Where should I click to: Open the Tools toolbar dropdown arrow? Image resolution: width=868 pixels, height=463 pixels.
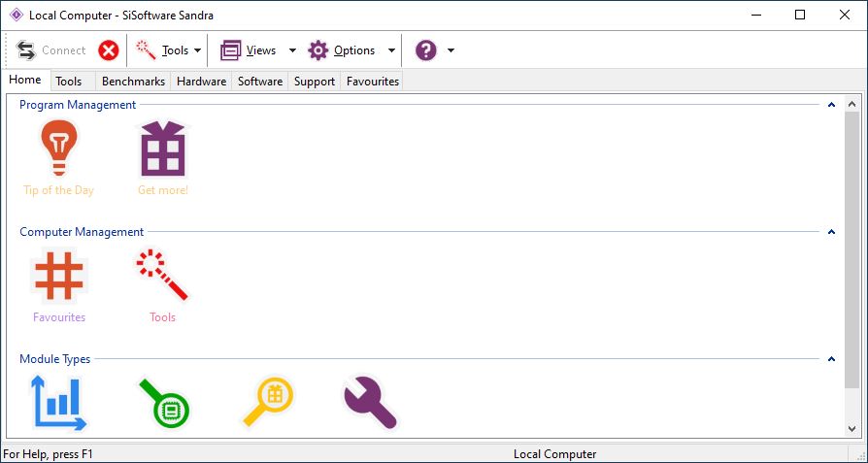[x=197, y=50]
